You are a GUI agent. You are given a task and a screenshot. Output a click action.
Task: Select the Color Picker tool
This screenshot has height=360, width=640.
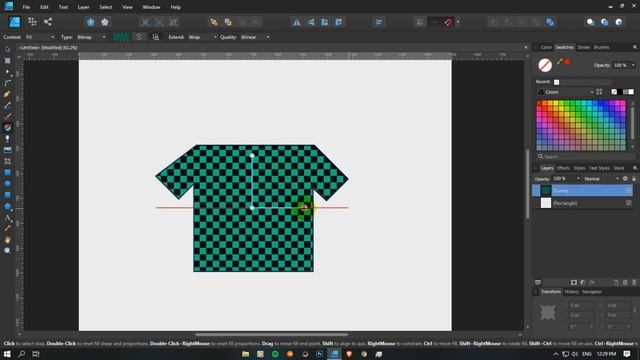(x=7, y=228)
